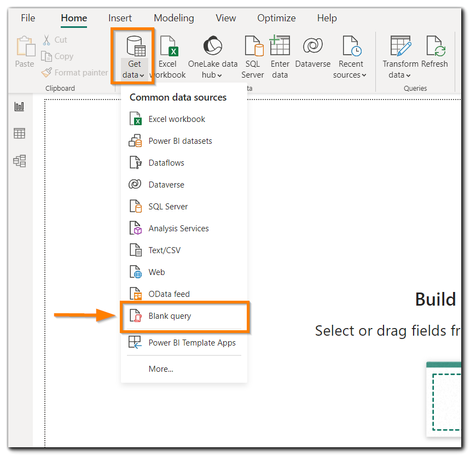Select Analysis Services menu entry
476x462 pixels.
click(x=184, y=228)
